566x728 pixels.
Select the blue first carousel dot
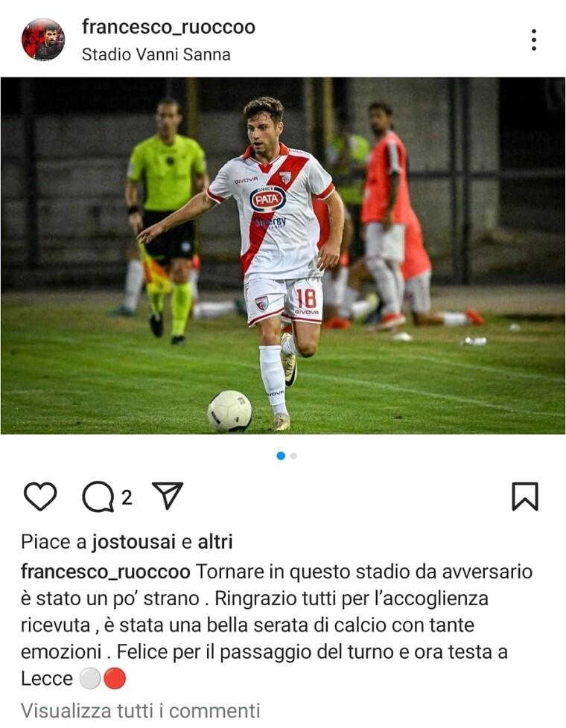pyautogui.click(x=281, y=456)
